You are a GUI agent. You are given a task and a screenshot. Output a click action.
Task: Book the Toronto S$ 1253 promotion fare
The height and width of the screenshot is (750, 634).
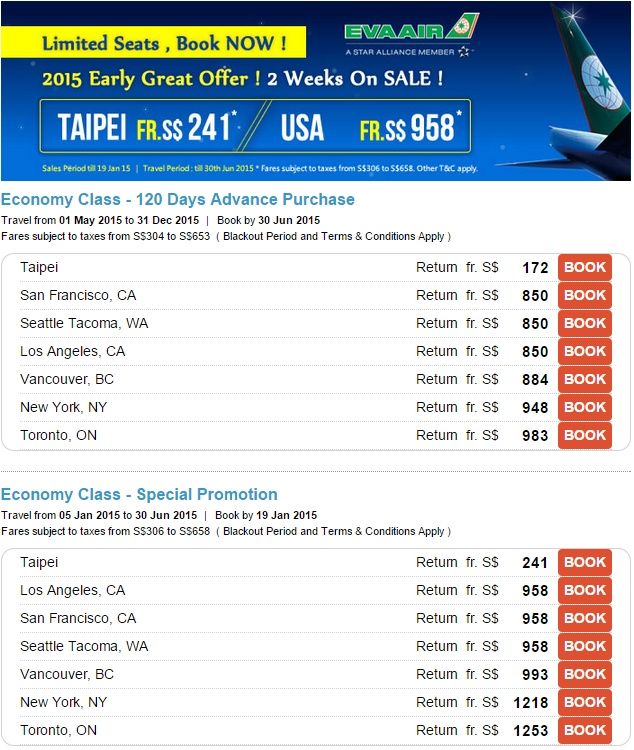point(585,730)
